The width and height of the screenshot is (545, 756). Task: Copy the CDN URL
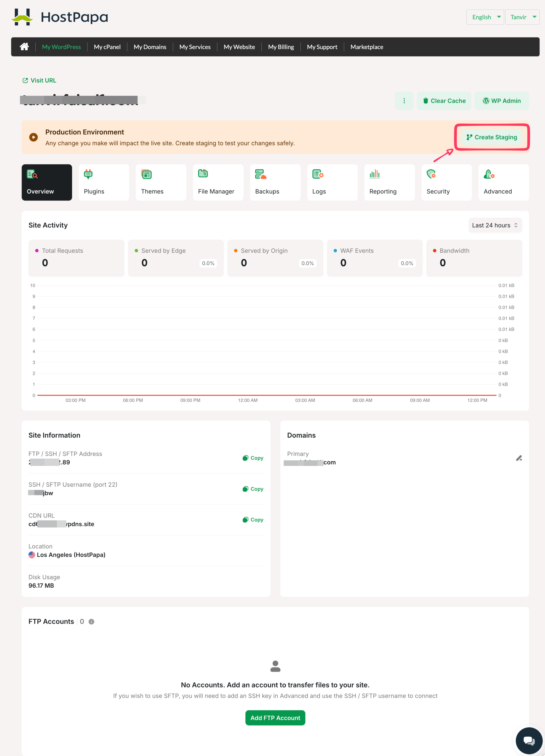(253, 520)
